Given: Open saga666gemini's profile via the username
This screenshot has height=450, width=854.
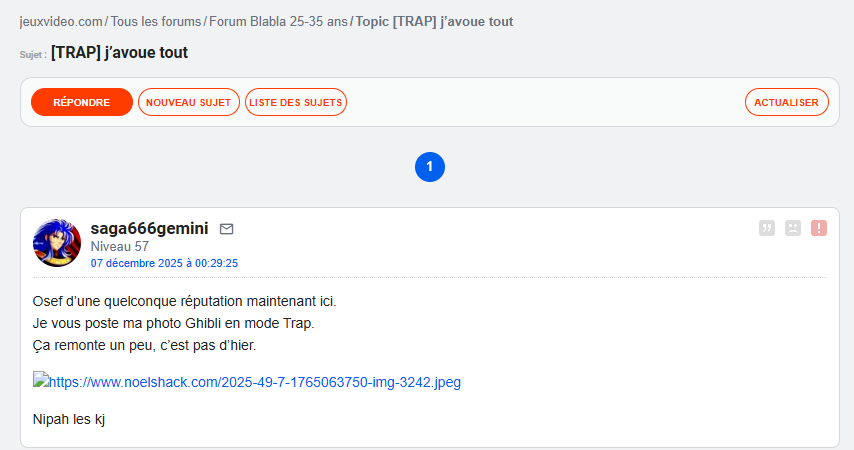Looking at the screenshot, I should coord(149,228).
